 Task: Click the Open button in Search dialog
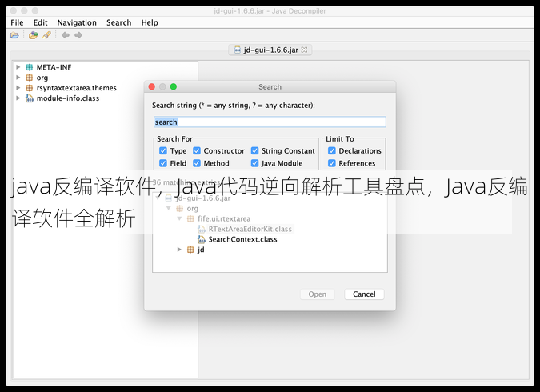coord(317,294)
